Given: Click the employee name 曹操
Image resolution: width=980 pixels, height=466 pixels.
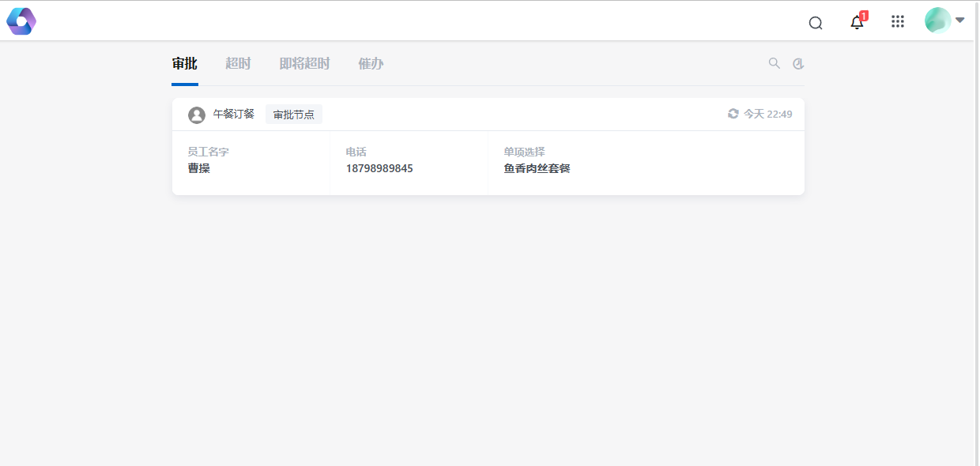Looking at the screenshot, I should click(199, 168).
